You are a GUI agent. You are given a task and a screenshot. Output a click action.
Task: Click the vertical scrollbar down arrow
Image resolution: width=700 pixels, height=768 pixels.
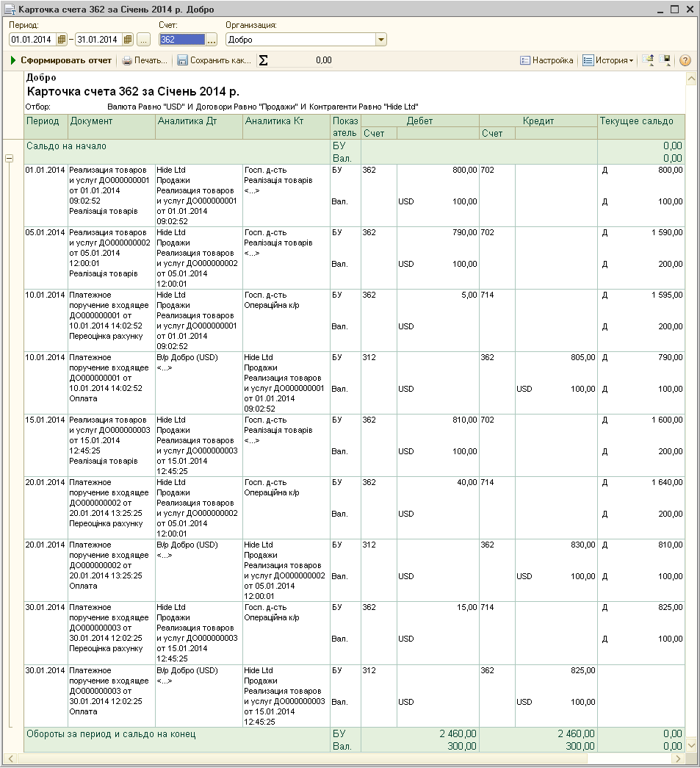(691, 745)
